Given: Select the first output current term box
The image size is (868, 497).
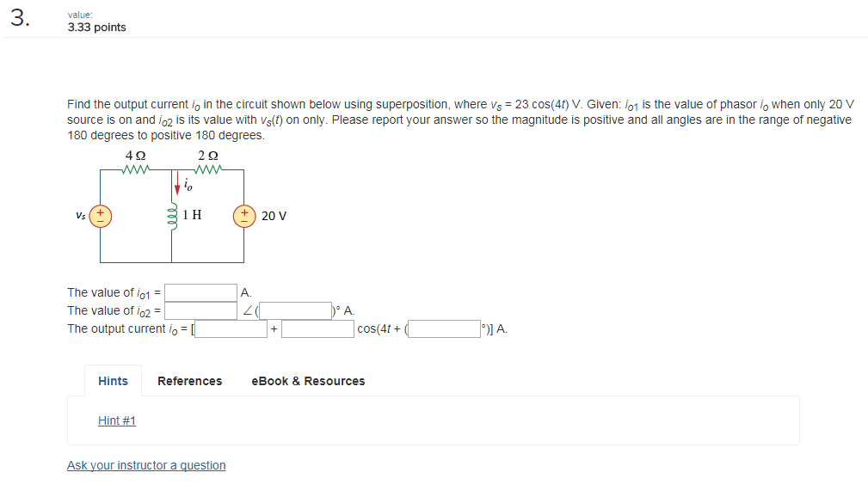Looking at the screenshot, I should (231, 328).
